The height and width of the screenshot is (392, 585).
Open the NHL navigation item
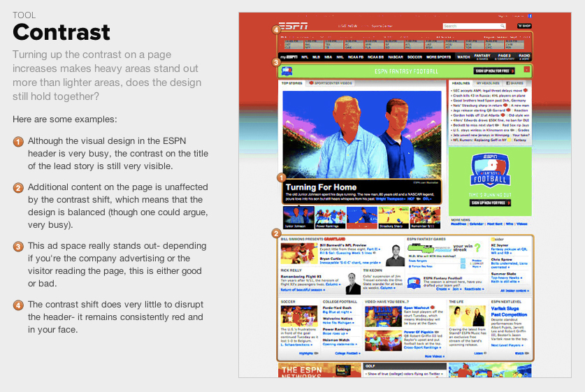click(x=340, y=57)
